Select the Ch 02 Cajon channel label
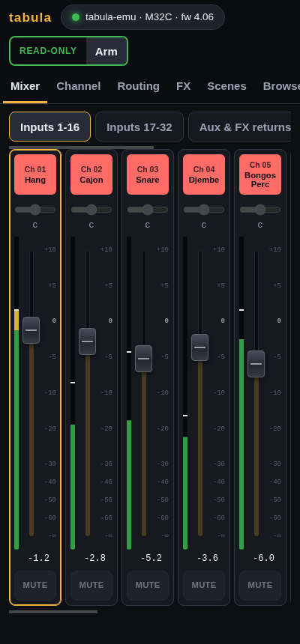Image resolution: width=300 pixels, height=644 pixels. [91, 174]
